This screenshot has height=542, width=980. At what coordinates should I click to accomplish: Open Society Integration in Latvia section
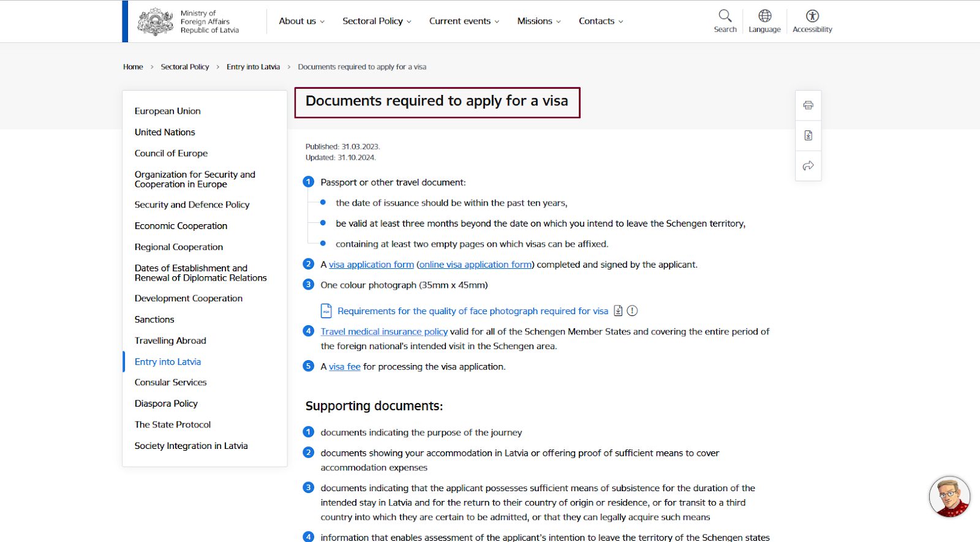pos(191,446)
